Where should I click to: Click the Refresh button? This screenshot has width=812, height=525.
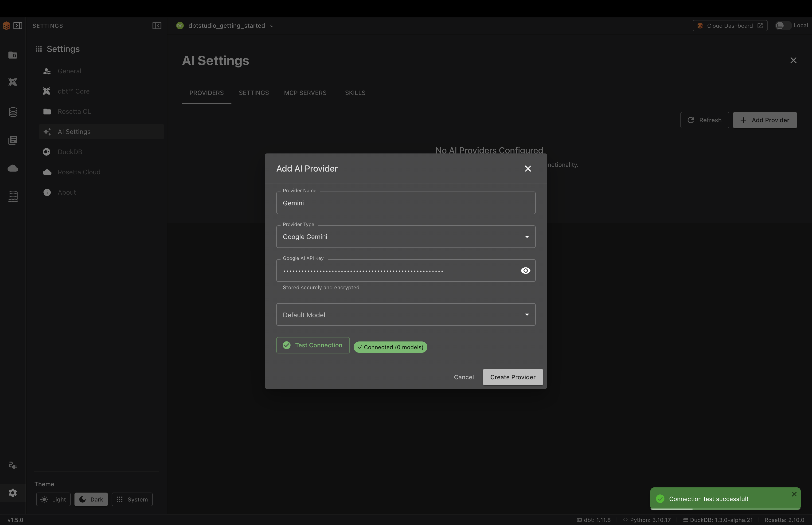[x=704, y=120]
